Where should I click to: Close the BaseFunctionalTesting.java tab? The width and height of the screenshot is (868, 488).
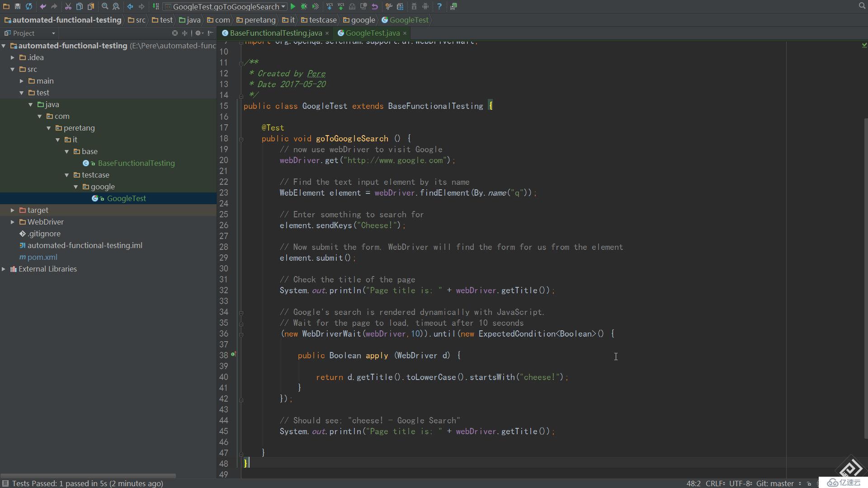(327, 33)
